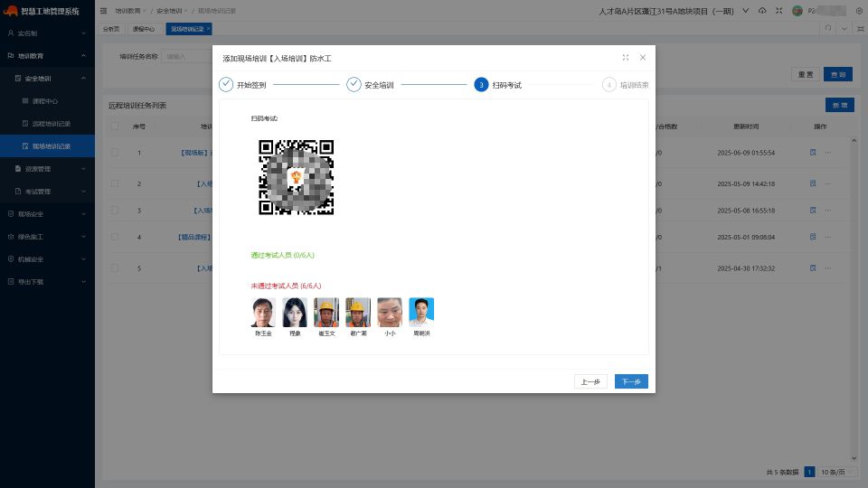This screenshot has width=868, height=488.
Task: Check the checkbox for row 2
Action: click(115, 183)
